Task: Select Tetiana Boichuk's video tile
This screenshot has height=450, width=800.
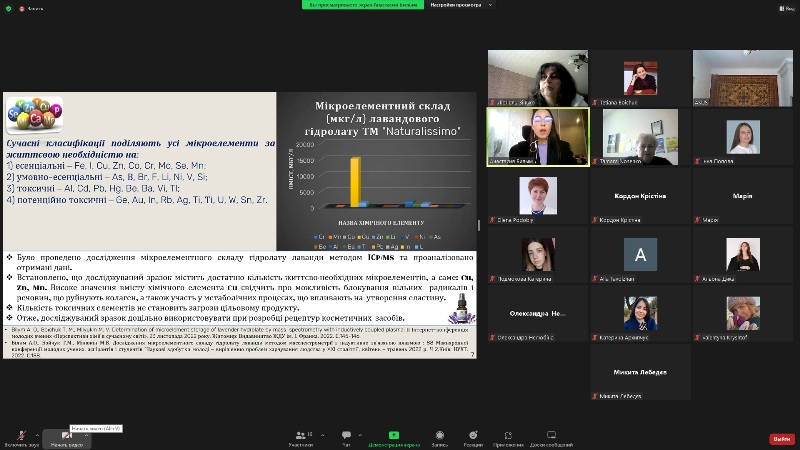Action: pos(640,78)
